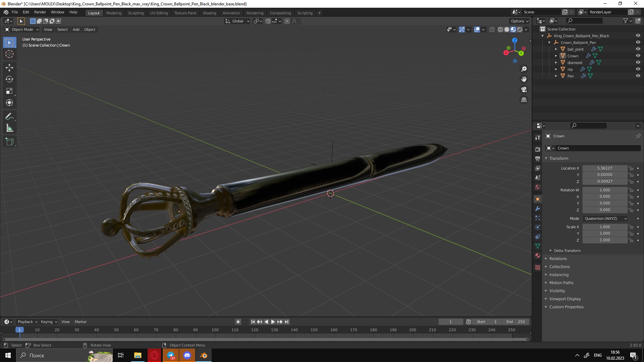Activate the Transform tool
Viewport: 644px width, 362px height.
[9, 103]
